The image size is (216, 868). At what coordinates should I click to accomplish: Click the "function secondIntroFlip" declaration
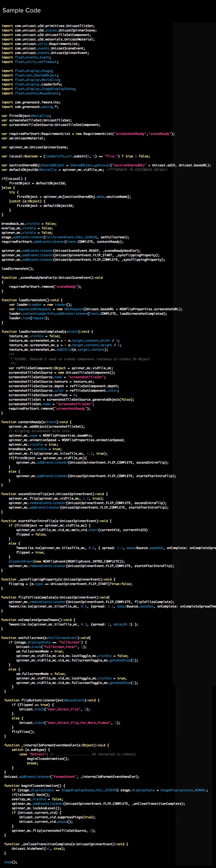pos(55,494)
